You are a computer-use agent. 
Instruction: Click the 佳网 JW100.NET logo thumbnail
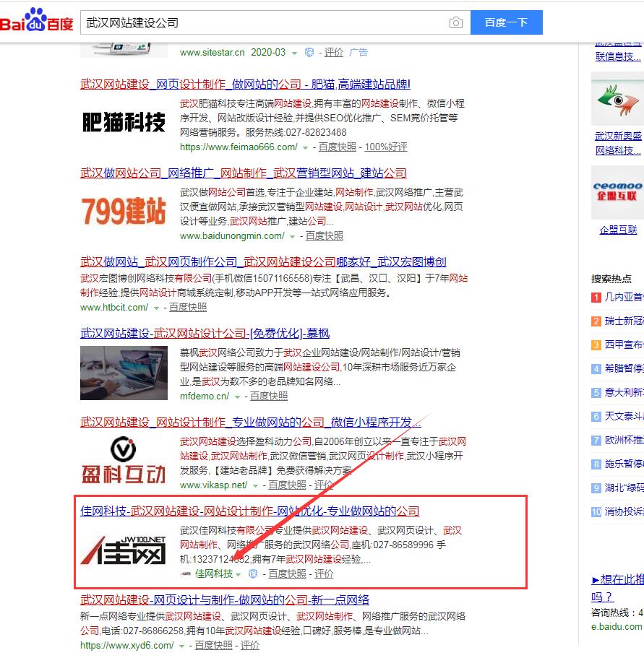[124, 550]
